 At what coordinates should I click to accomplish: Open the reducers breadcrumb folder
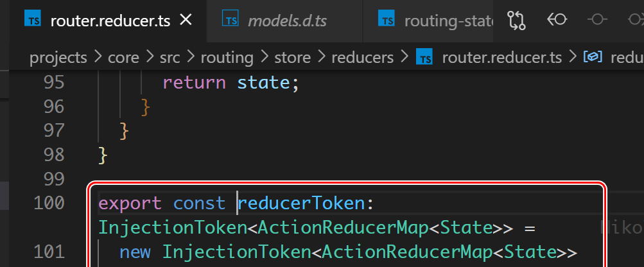tap(363, 58)
